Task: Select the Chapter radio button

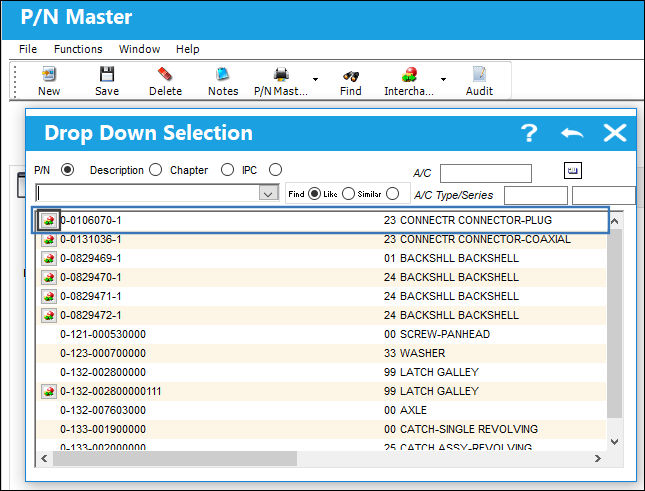Action: tap(227, 170)
